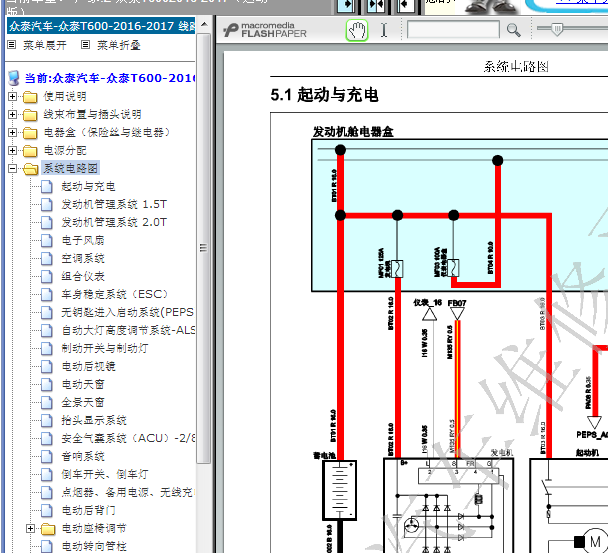Click page icon for 组合仪表
Viewport: 608px width, 553px height.
[47, 276]
